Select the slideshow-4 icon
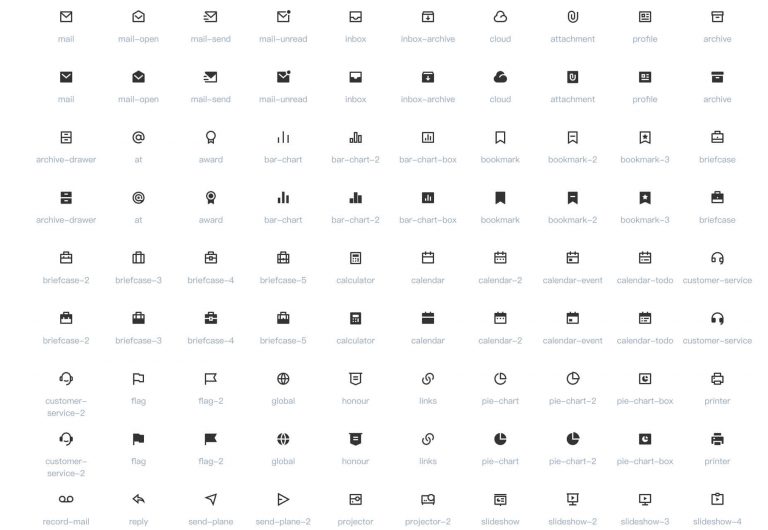This screenshot has width=768, height=530. [x=717, y=499]
